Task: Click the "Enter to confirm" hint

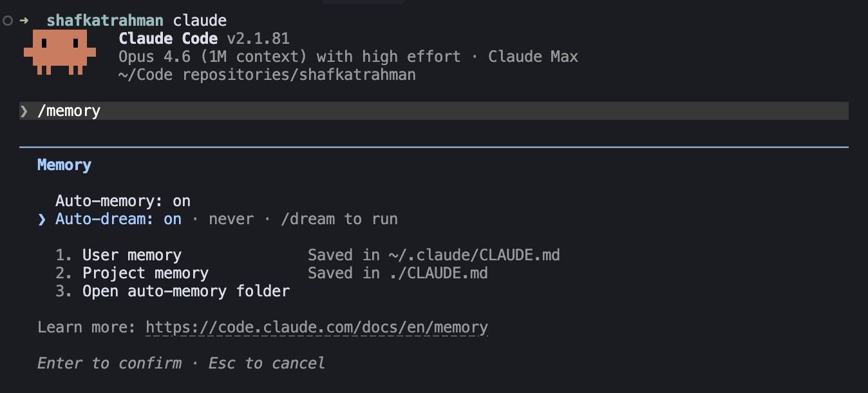Action: 109,363
